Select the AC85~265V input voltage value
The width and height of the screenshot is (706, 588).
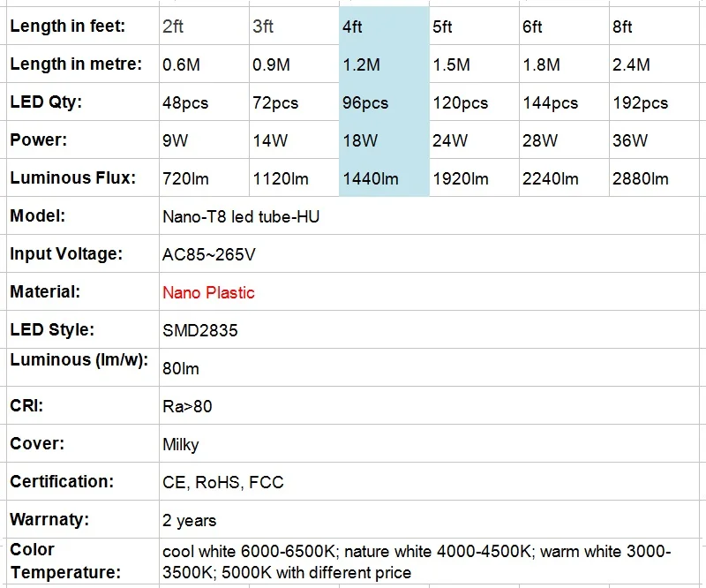coord(207,253)
